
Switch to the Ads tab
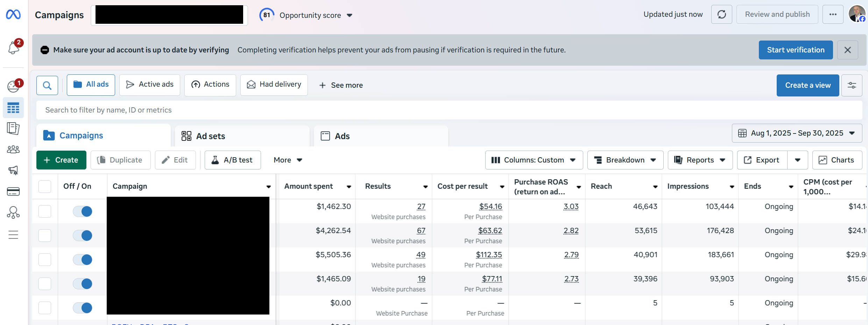[381, 136]
